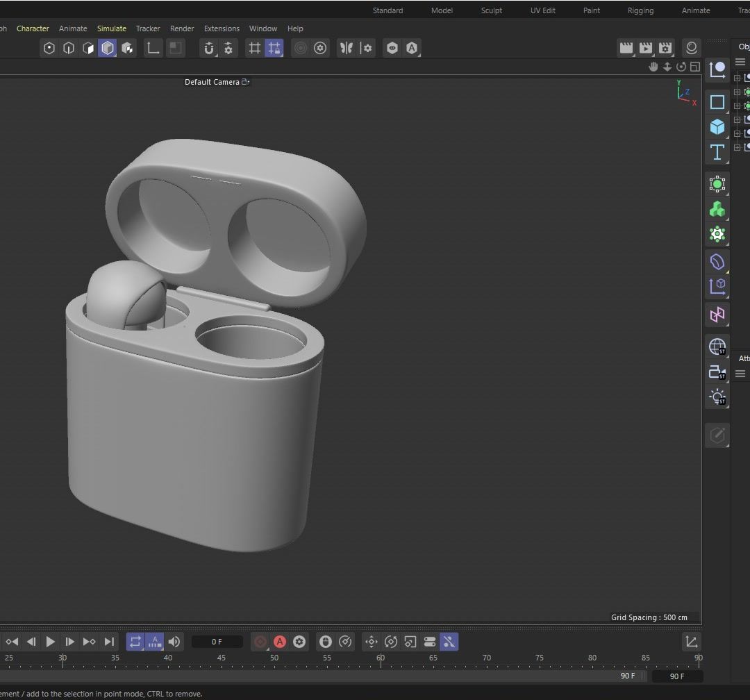This screenshot has width=750, height=700.
Task: Open Character menu
Action: click(x=33, y=28)
